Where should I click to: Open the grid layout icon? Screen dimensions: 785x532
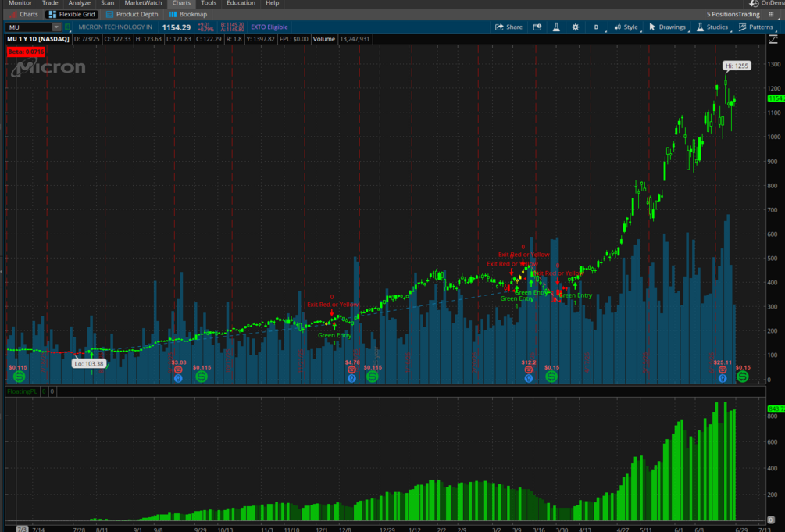click(x=772, y=15)
